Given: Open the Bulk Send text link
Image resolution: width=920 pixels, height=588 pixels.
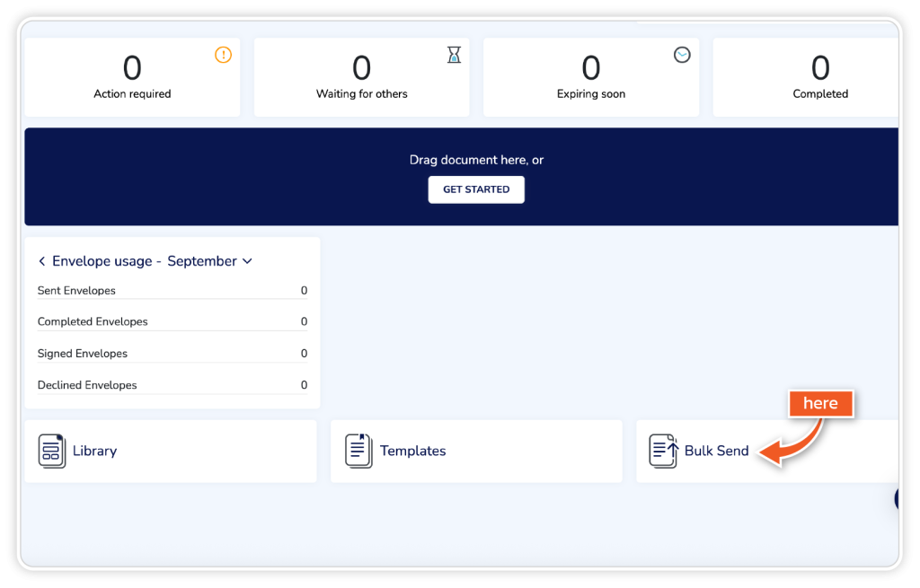Looking at the screenshot, I should [716, 451].
